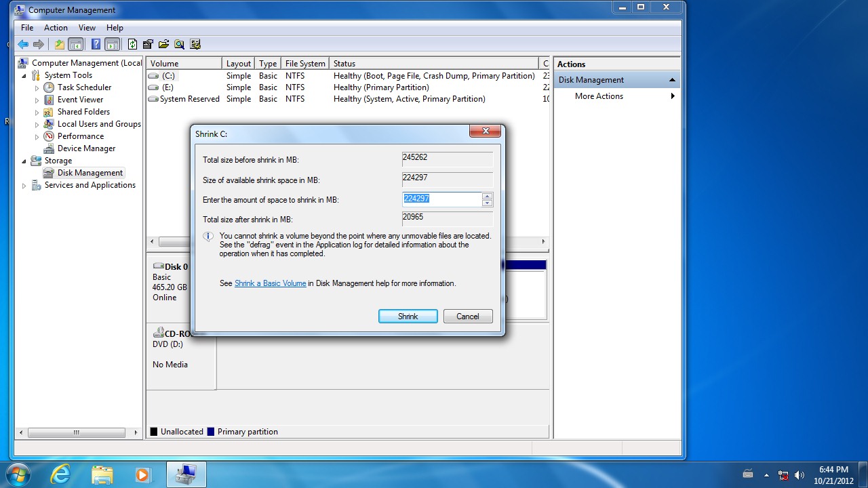
Task: Open the Start menu orb
Action: pos(18,474)
